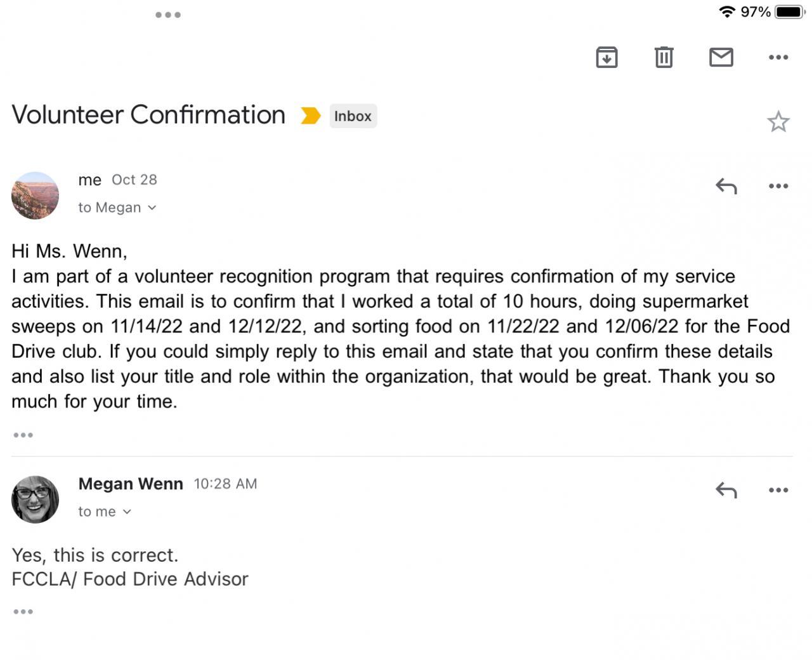Mark conversation as unread envelope icon
812x660 pixels.
point(721,58)
